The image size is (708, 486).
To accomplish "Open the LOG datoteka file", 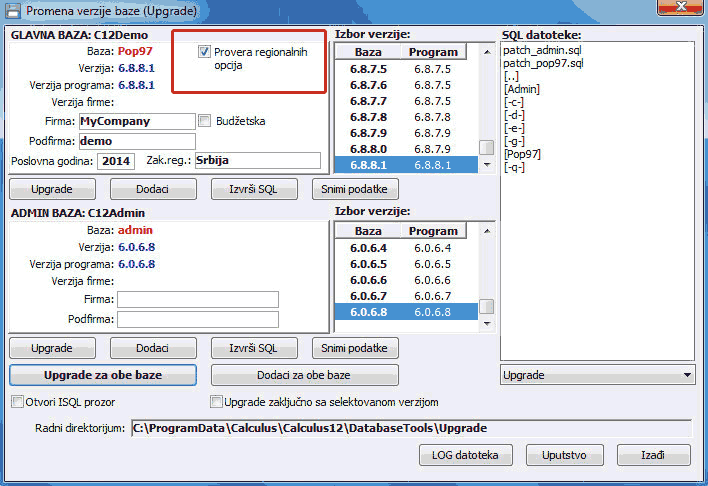I will [x=465, y=455].
